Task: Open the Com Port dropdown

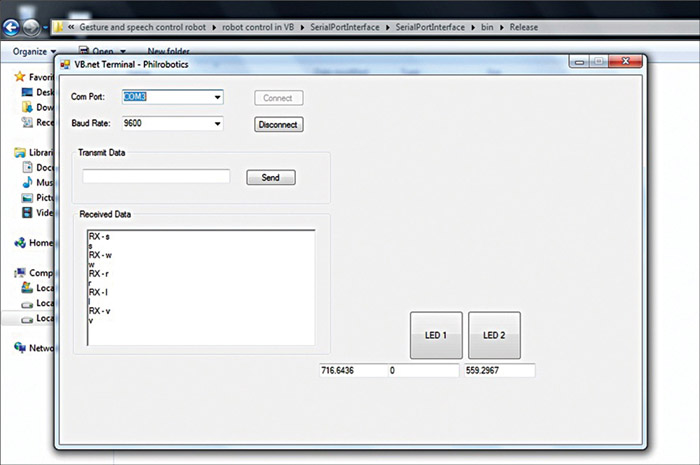Action: pos(217,97)
